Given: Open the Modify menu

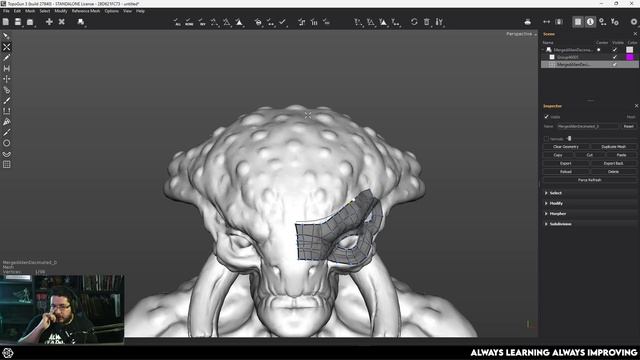Looking at the screenshot, I should point(61,11).
